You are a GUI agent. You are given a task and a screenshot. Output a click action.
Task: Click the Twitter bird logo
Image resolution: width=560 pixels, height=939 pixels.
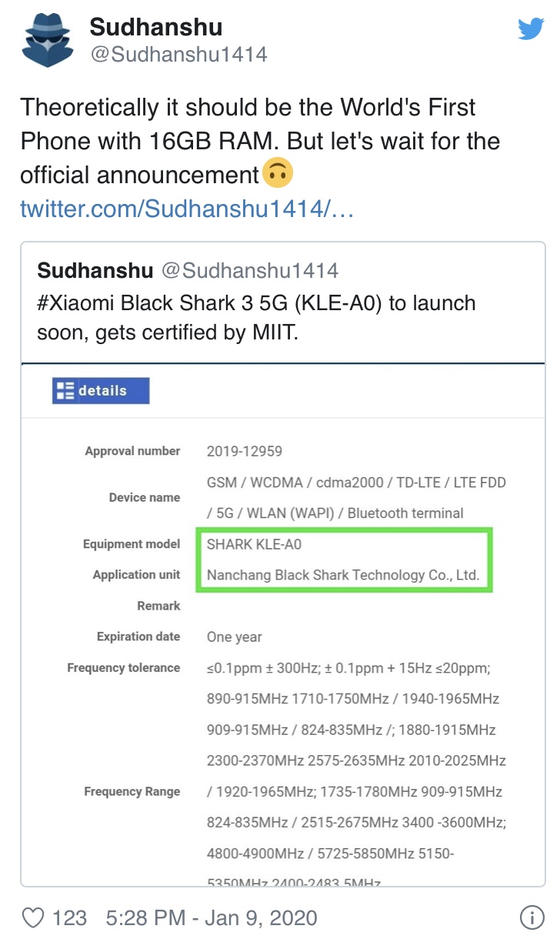click(x=531, y=29)
